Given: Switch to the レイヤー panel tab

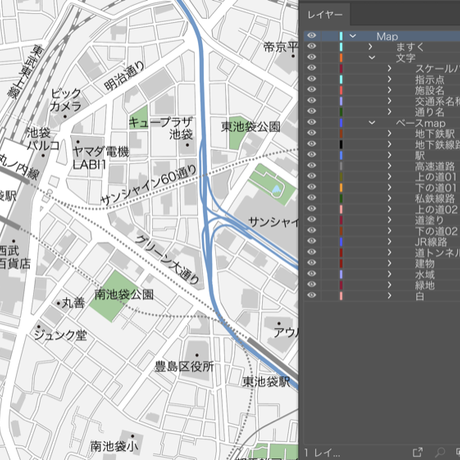Looking at the screenshot, I should 325,15.
